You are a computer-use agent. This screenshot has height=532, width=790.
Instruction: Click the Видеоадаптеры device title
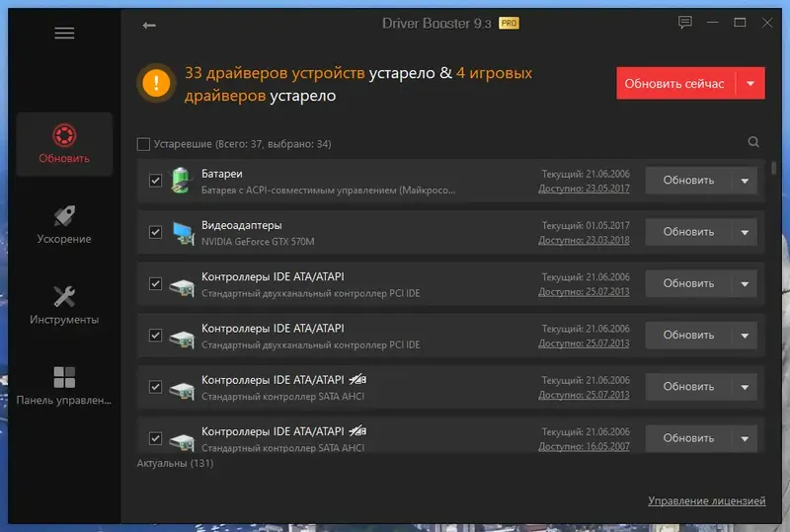(242, 225)
